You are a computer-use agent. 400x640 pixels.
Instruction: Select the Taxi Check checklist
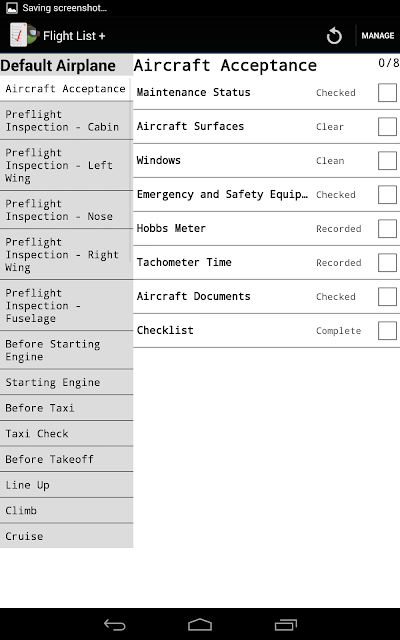click(66, 433)
